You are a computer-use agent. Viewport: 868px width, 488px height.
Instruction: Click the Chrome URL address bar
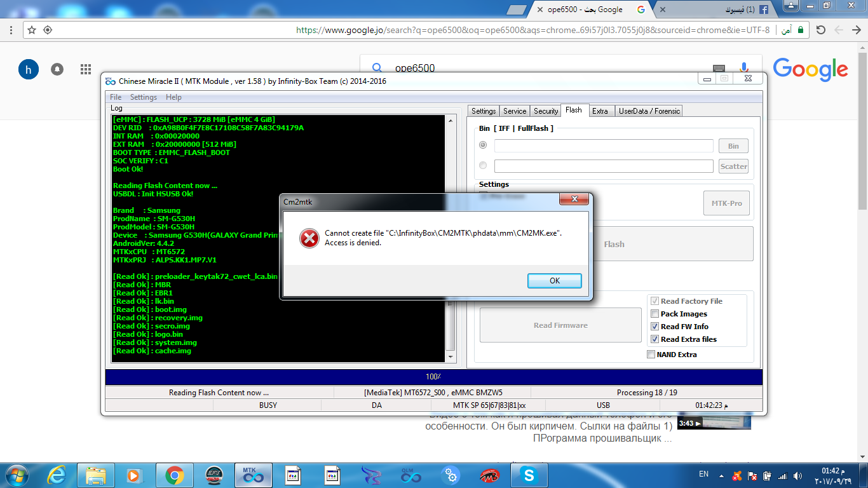pyautogui.click(x=534, y=30)
